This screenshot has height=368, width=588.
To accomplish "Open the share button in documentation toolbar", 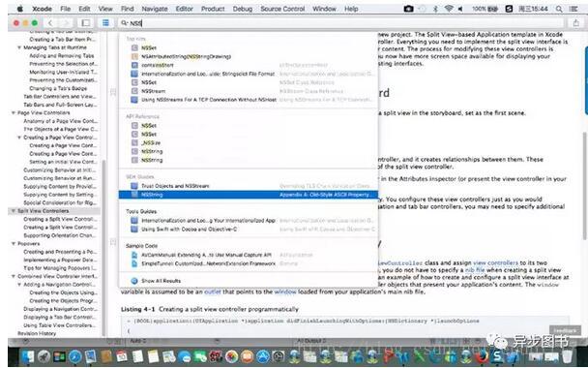I will 576,23.
